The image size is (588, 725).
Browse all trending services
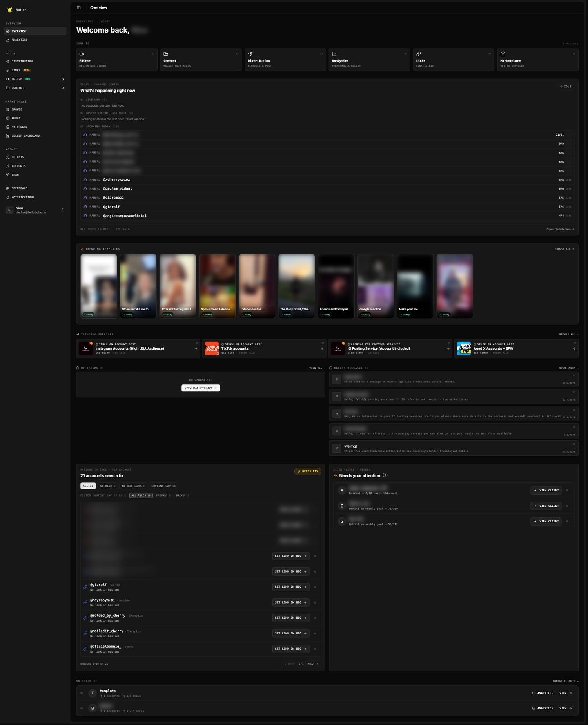coord(569,335)
